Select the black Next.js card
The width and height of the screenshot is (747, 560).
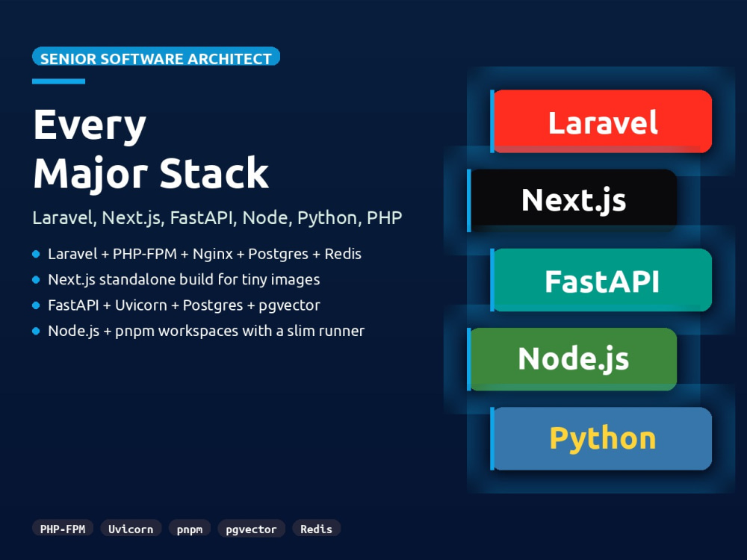572,200
